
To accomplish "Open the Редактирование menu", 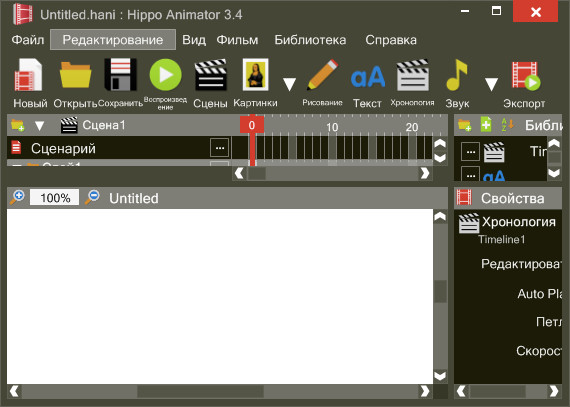I will [x=113, y=40].
